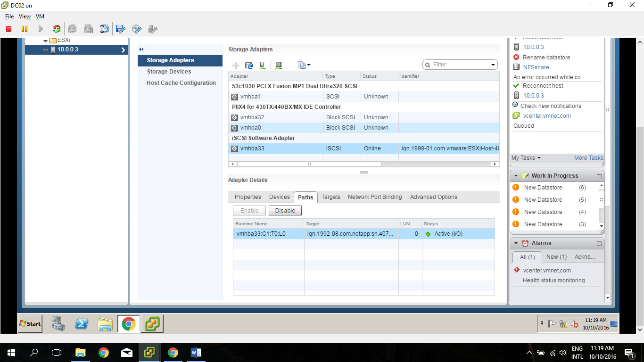Viewport: 644px width, 362px height.
Task: Click the CD/DVD drive connect icon
Action: [137, 29]
